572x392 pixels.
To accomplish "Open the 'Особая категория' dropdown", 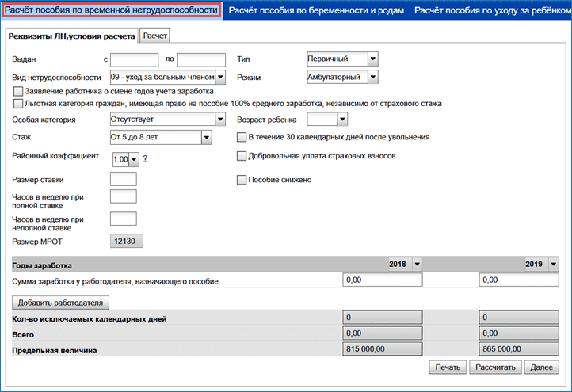I will pos(220,120).
